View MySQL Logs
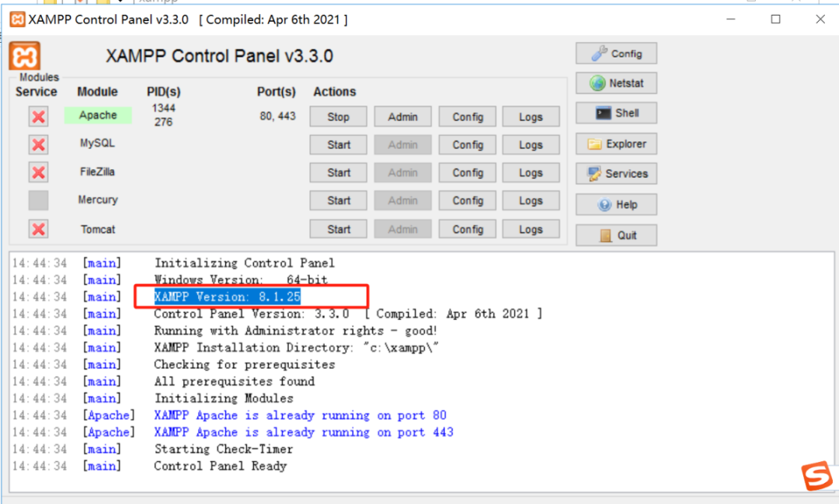 [x=531, y=144]
